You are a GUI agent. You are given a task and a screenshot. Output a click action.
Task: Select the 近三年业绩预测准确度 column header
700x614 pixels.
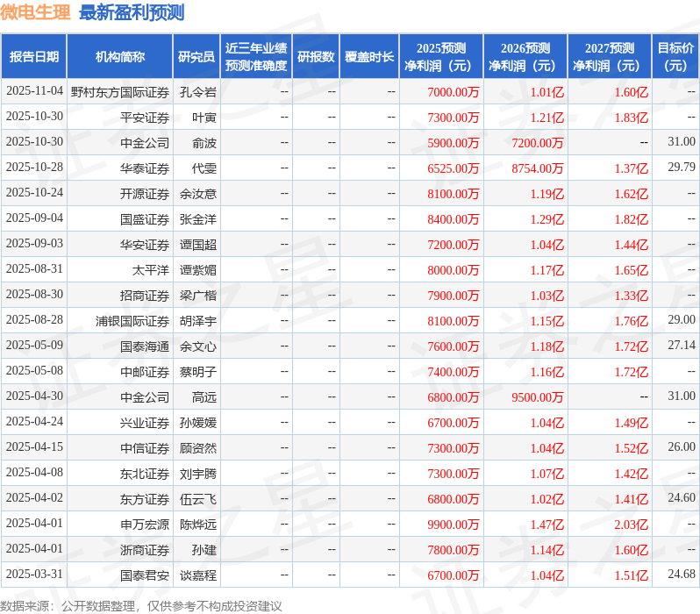pyautogui.click(x=256, y=57)
